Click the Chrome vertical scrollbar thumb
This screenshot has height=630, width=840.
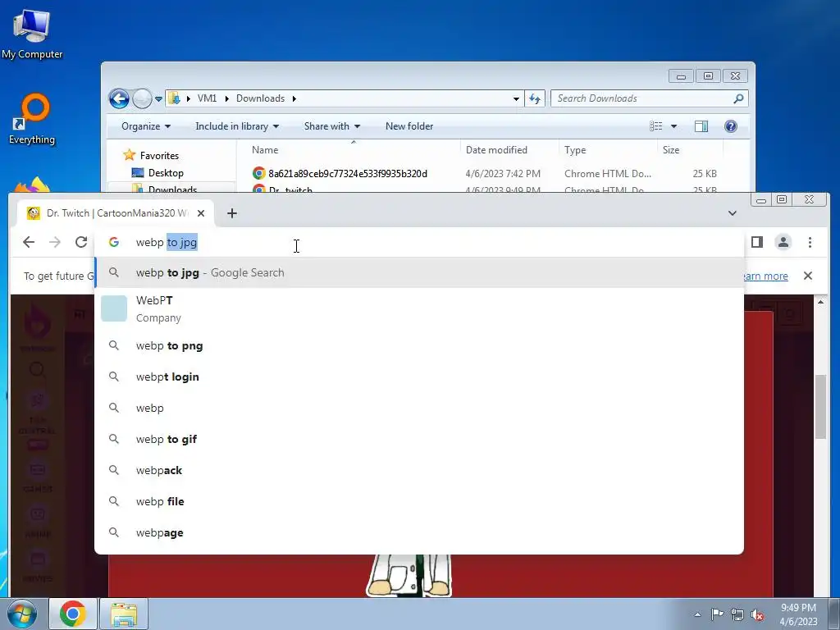[820, 407]
